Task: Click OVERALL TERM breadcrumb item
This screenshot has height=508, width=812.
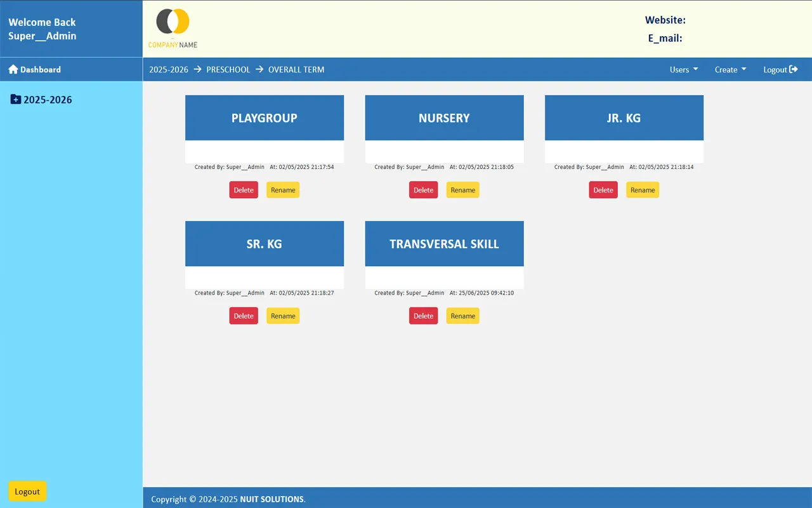Action: 296,69
